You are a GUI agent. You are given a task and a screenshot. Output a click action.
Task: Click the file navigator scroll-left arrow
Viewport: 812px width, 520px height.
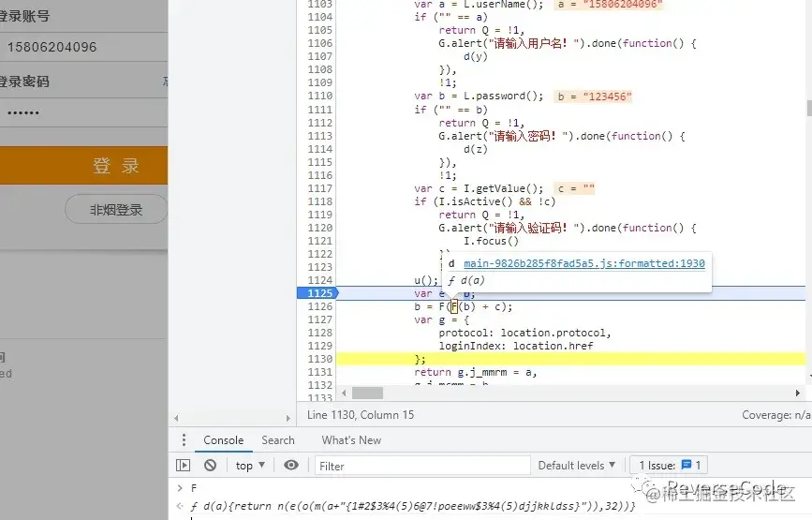(176, 418)
